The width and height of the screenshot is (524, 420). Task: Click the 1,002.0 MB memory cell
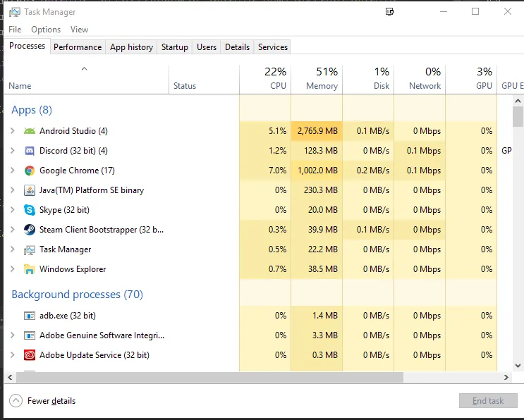pos(317,171)
